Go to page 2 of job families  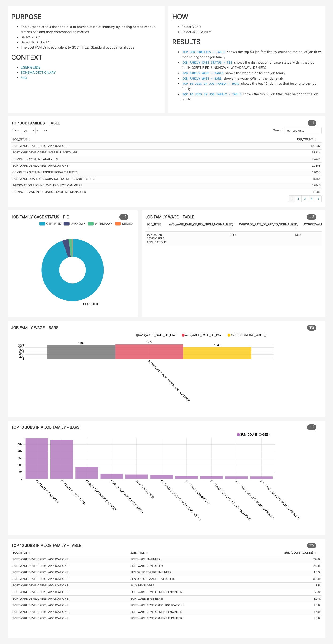[x=298, y=199]
